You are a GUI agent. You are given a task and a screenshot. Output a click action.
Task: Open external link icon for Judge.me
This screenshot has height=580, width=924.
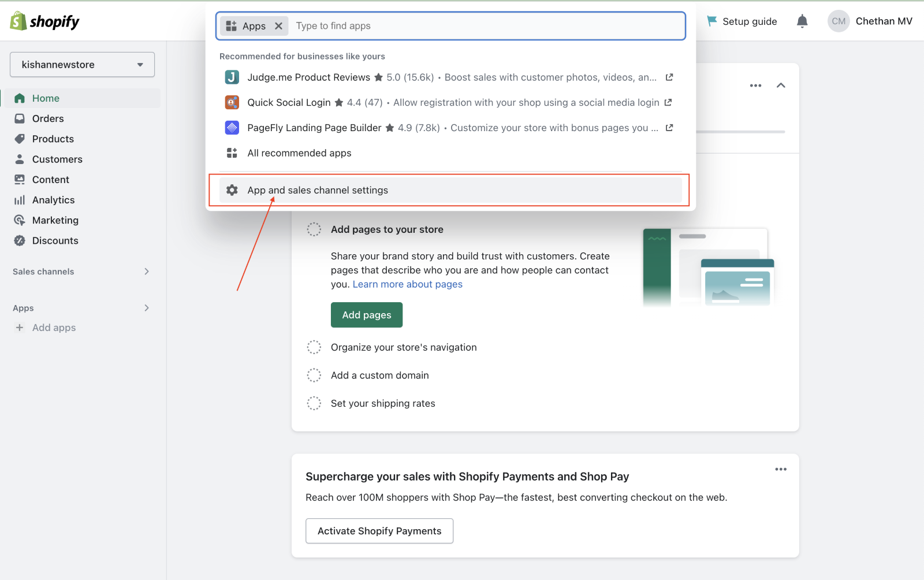pos(669,77)
